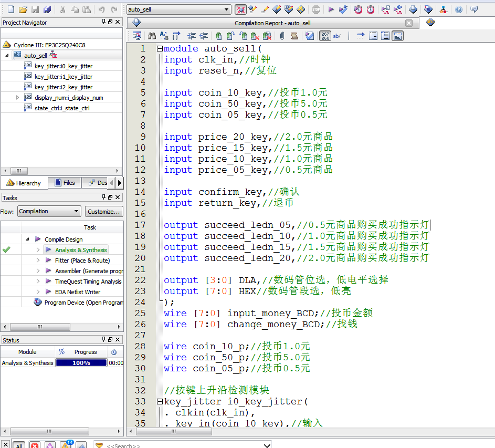Open a file with the folder icon
Screen dimensions: 495x448
[23, 9]
